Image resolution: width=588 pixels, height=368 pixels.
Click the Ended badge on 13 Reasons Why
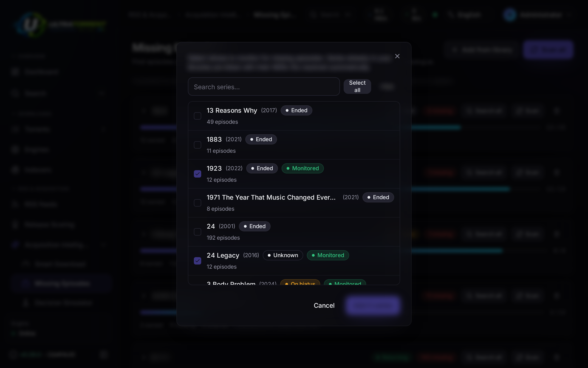(297, 110)
